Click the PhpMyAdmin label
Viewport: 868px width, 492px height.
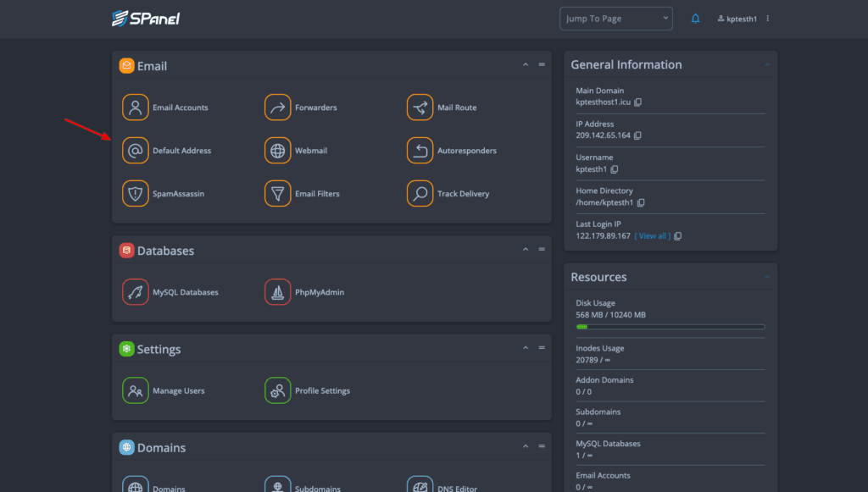tap(320, 292)
